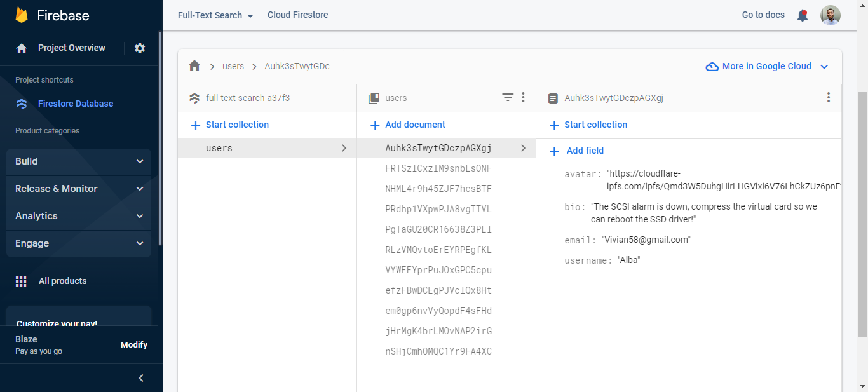Select document jHrMgK4brLMOvNAP2irG
This screenshot has width=868, height=392.
(446, 331)
